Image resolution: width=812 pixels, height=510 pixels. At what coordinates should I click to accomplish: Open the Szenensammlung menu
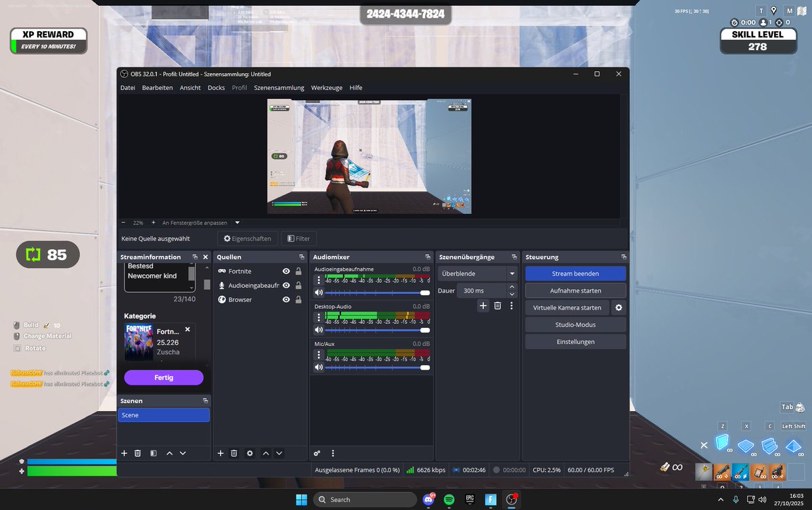(279, 87)
